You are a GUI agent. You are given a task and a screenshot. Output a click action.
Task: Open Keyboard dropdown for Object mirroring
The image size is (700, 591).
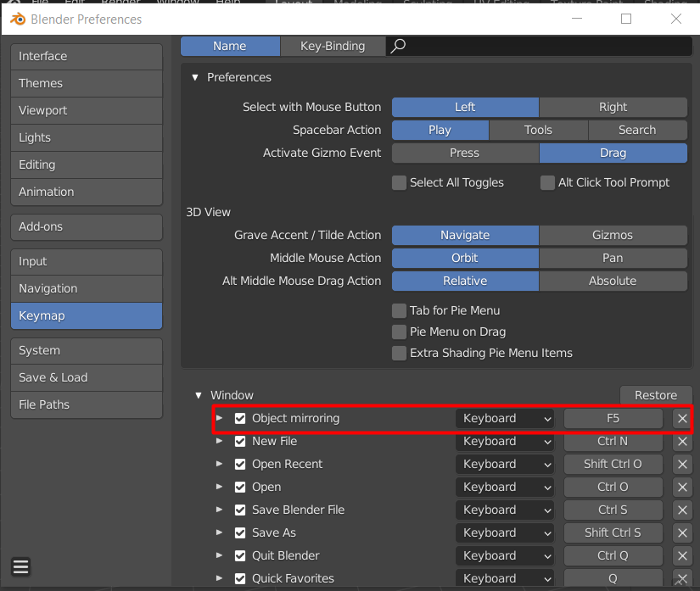point(505,418)
